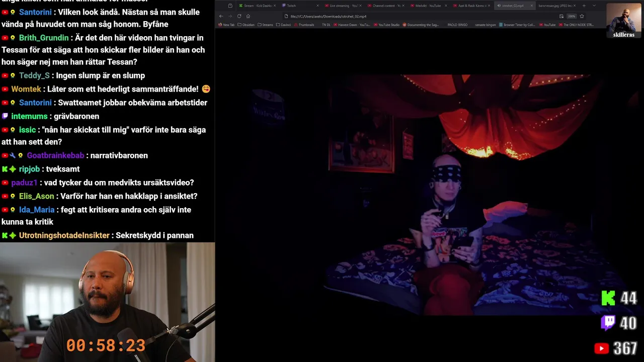This screenshot has height=362, width=644.
Task: Open the senaste bingon bookmark
Action: (486, 25)
